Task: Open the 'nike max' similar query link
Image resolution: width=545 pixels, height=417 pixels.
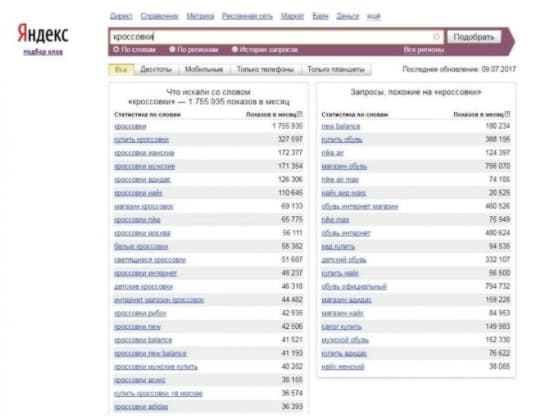Action: (335, 220)
